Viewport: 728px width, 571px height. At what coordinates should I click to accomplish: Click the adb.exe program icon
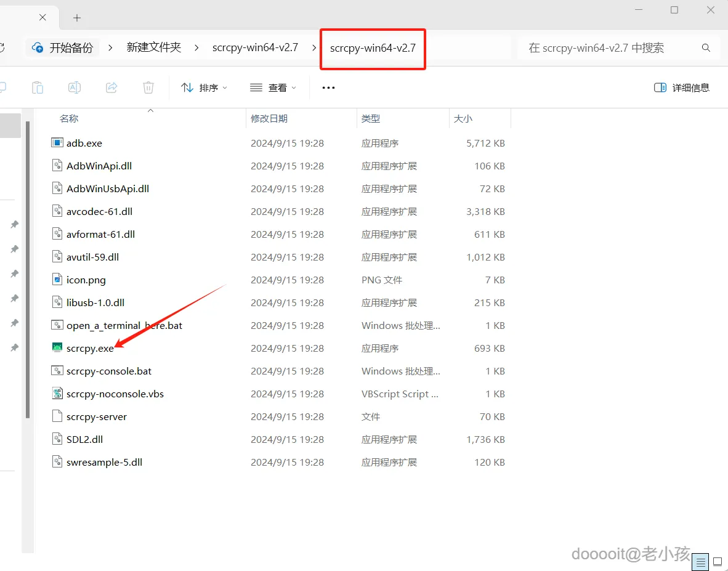coord(56,142)
